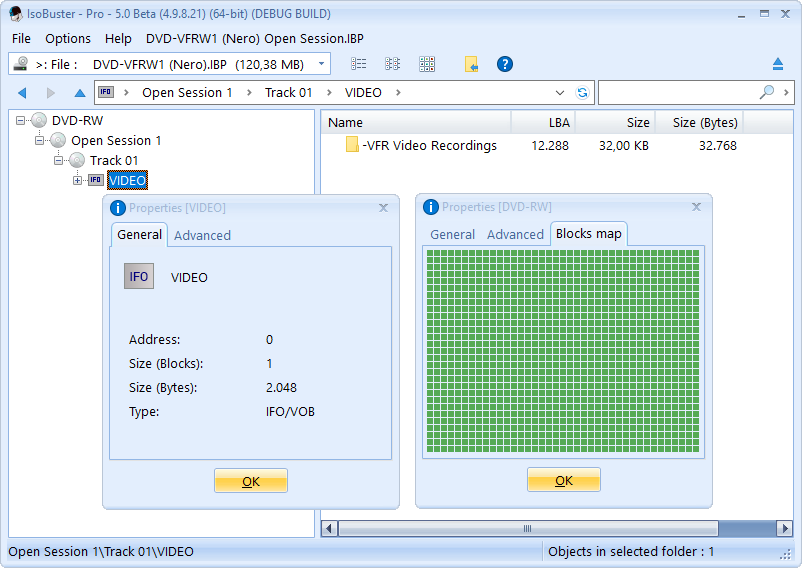Expand breadcrumb chevron after Track 01
802x568 pixels.
(329, 93)
